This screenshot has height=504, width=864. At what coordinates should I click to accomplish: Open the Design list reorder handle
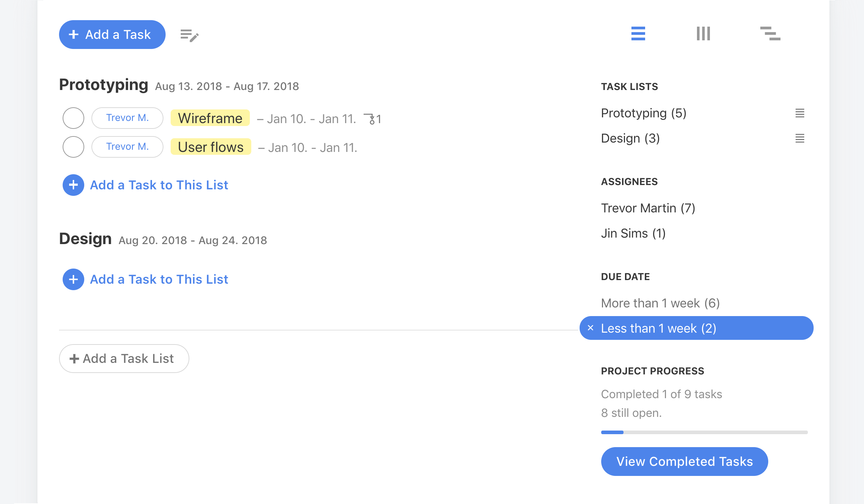(x=800, y=138)
